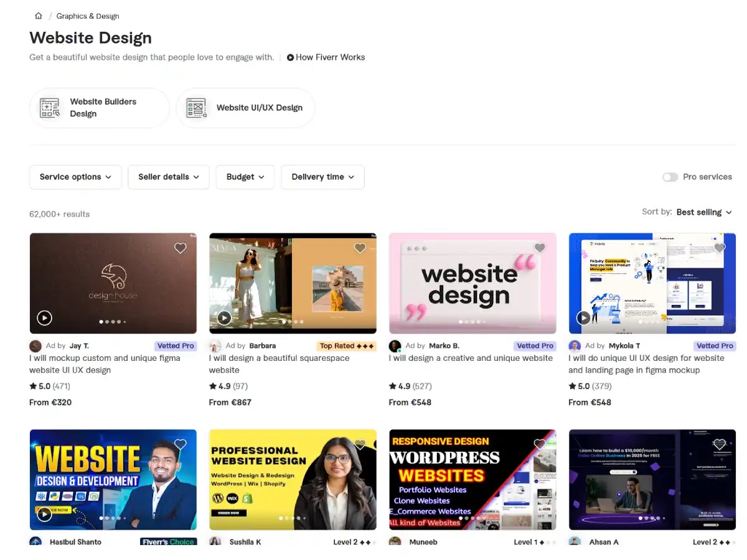Screen dimensions: 747x560
Task: Click the 5.0 (379) rating
Action: point(590,386)
